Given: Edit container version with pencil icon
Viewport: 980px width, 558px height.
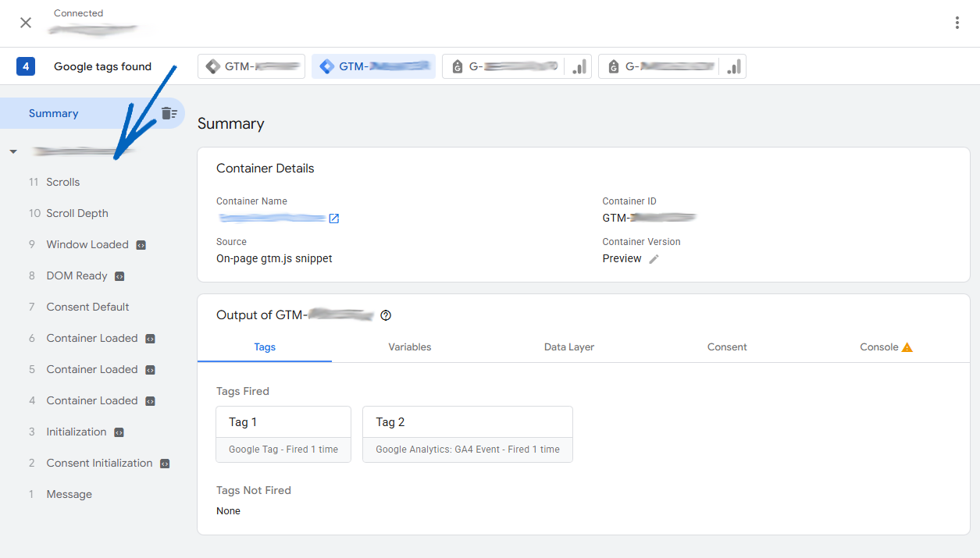Looking at the screenshot, I should coord(654,259).
